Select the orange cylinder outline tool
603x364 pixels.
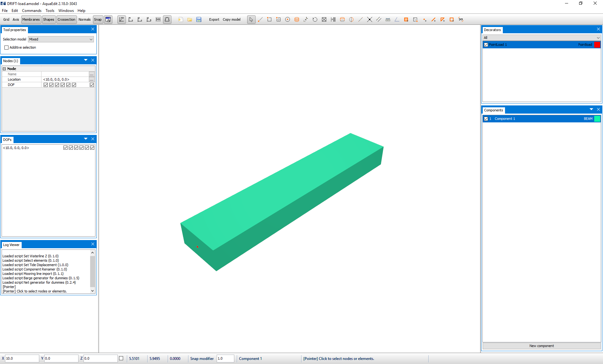point(342,19)
